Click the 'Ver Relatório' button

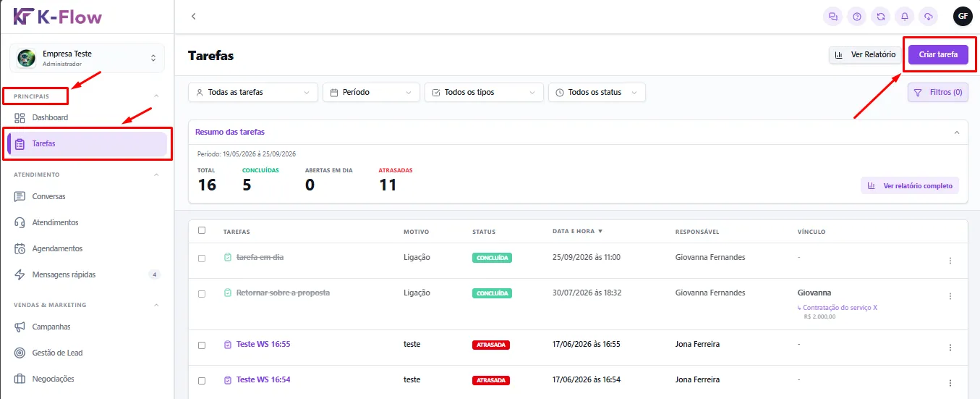tap(865, 54)
